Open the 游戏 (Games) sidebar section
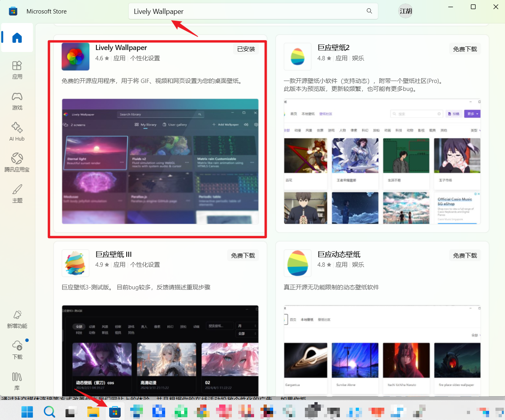Image resolution: width=505 pixels, height=420 pixels. (17, 101)
